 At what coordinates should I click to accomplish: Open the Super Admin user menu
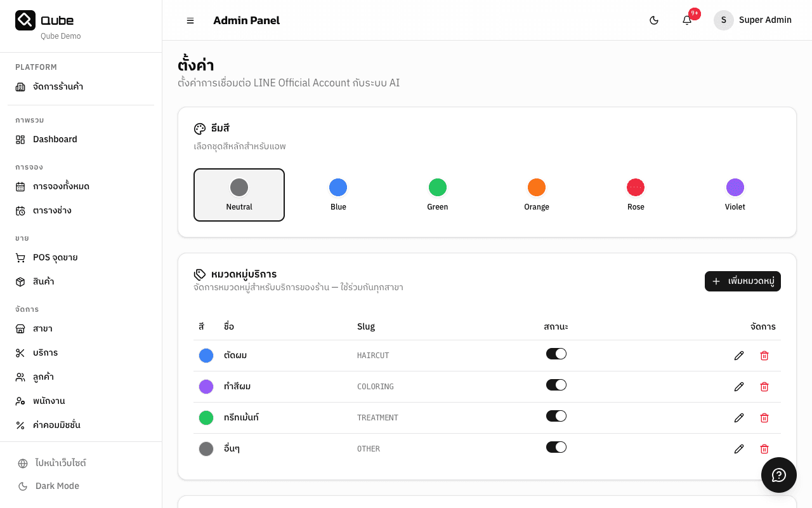click(x=753, y=20)
